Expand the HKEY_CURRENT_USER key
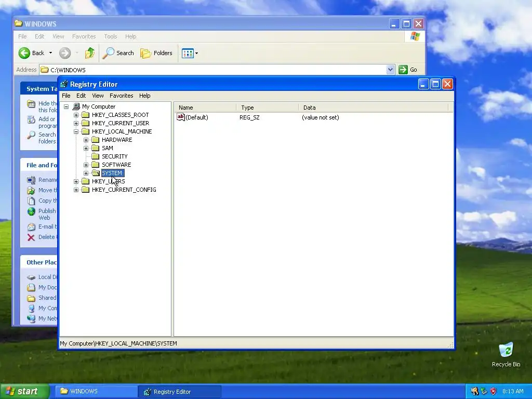 click(76, 123)
